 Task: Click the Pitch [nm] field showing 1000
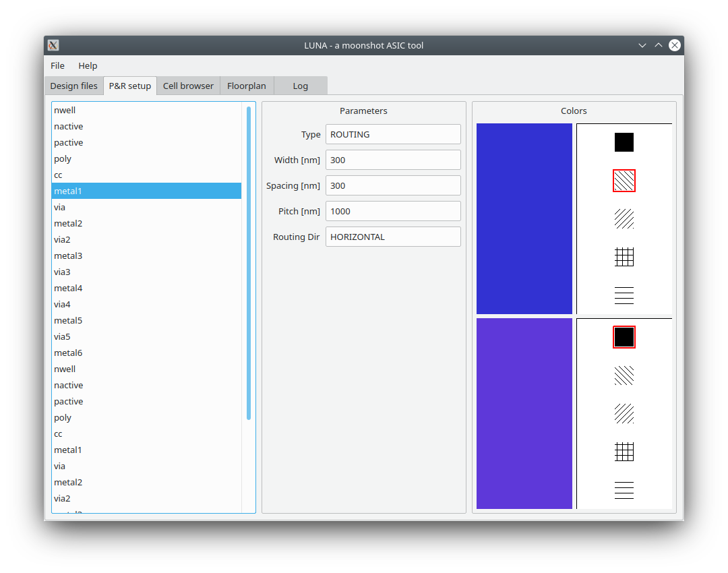[393, 211]
